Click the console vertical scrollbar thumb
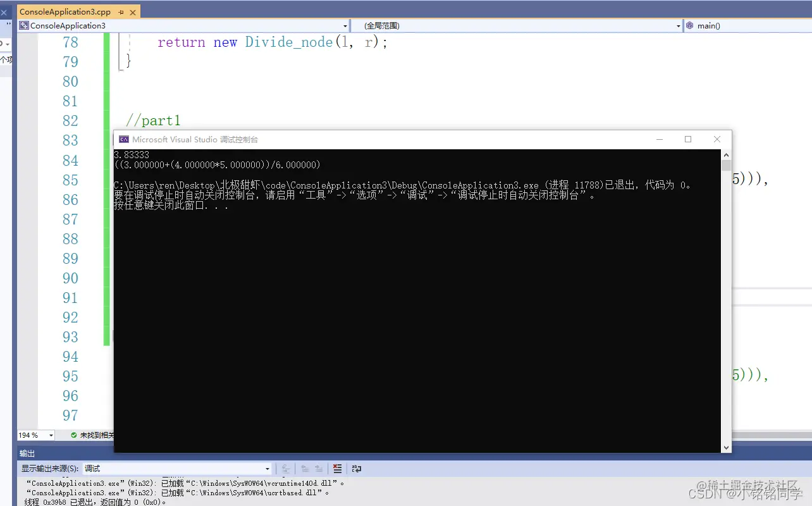812x506 pixels. tap(726, 166)
